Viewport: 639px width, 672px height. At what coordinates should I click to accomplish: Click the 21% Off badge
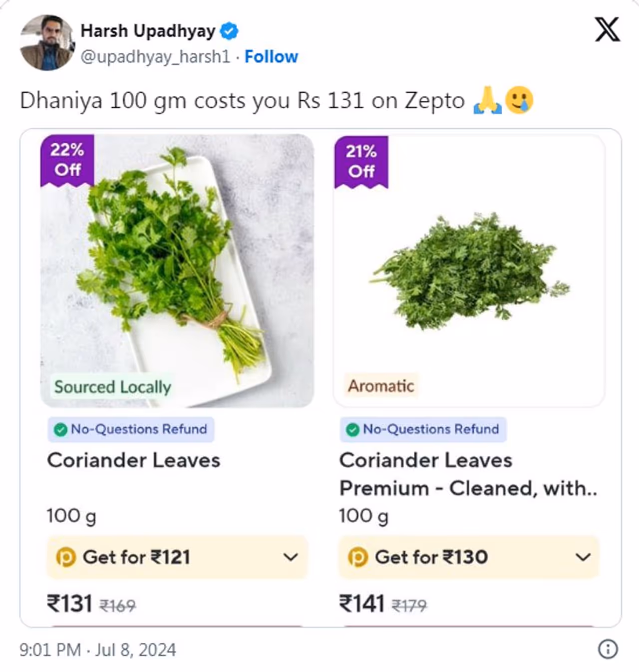(361, 161)
